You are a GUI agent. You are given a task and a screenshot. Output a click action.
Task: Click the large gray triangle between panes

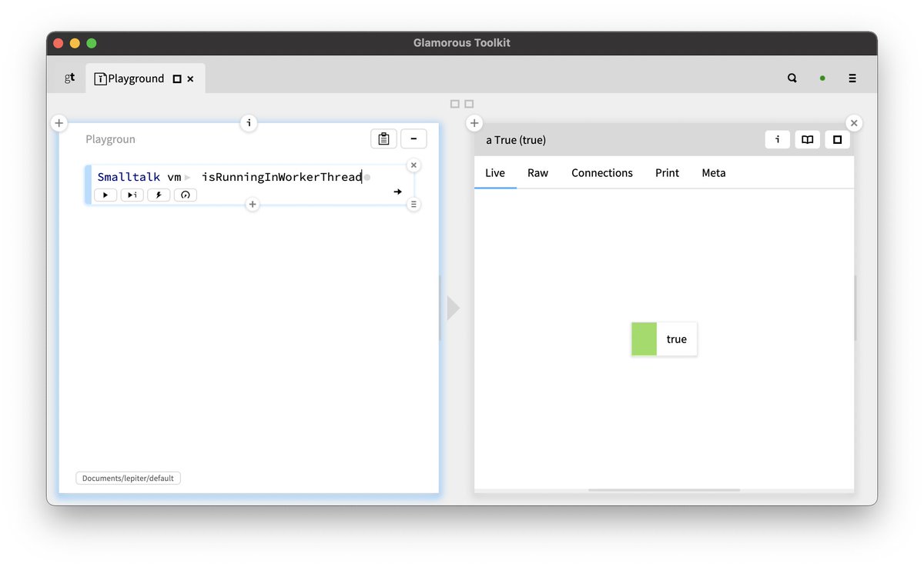454,309
